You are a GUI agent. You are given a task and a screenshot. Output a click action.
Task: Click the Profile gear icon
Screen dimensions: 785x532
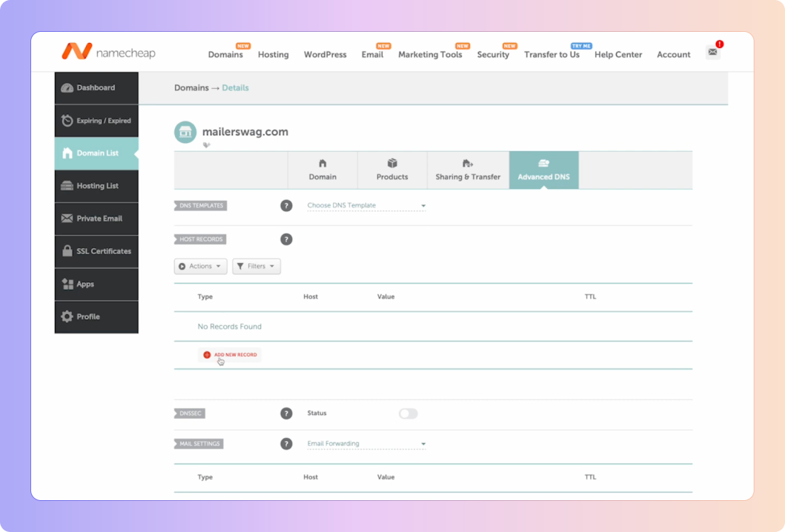pos(67,316)
